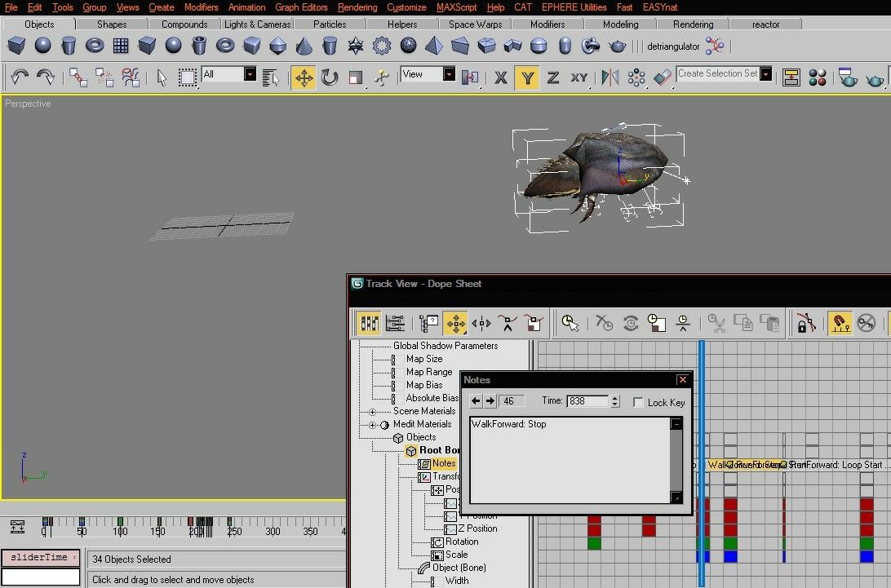Toggle Select and Move tool
891x588 pixels.
pos(304,77)
